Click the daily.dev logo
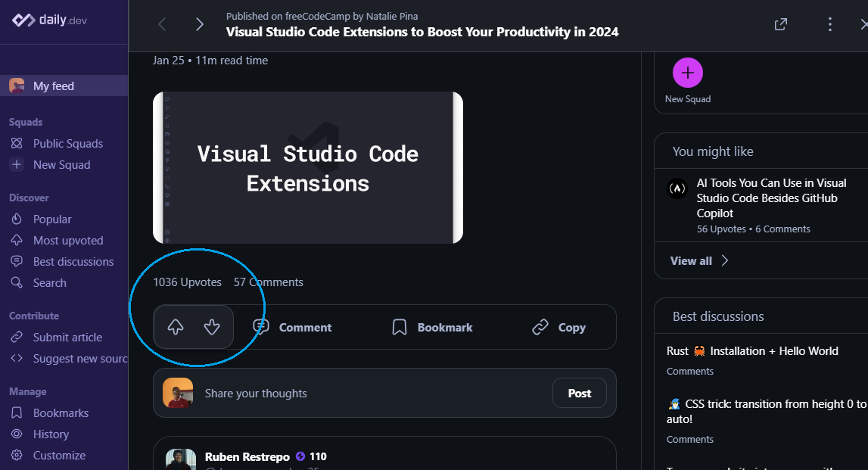Screen dimensions: 868x470 (x=49, y=20)
